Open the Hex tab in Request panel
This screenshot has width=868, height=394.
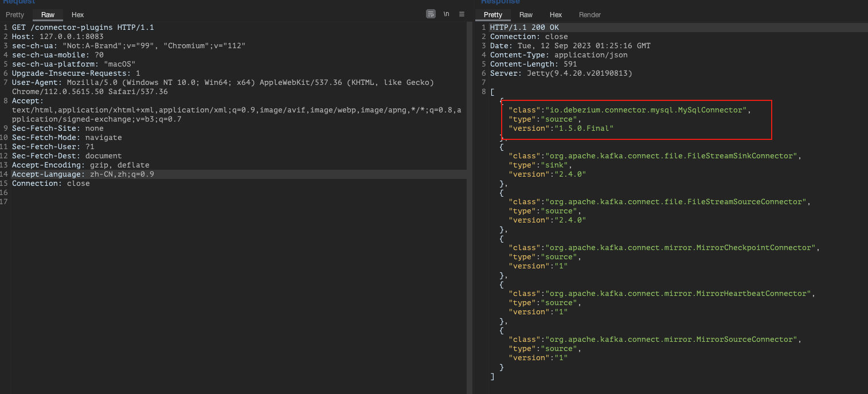77,15
